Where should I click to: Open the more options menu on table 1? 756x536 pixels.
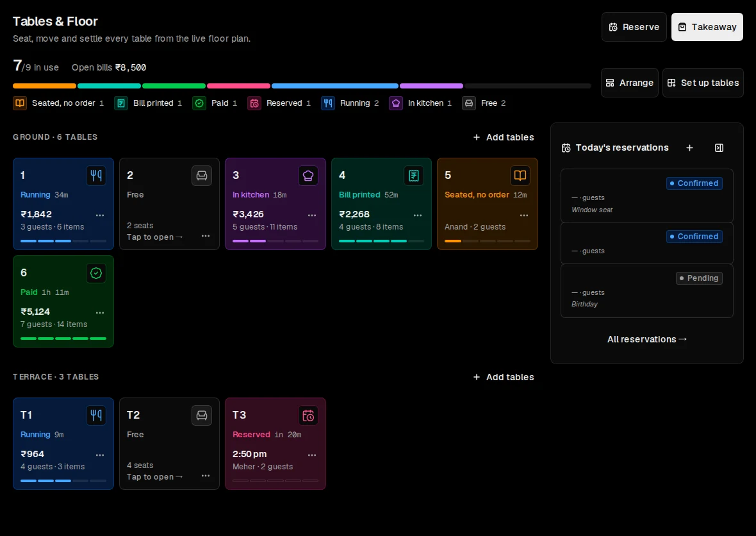(100, 215)
